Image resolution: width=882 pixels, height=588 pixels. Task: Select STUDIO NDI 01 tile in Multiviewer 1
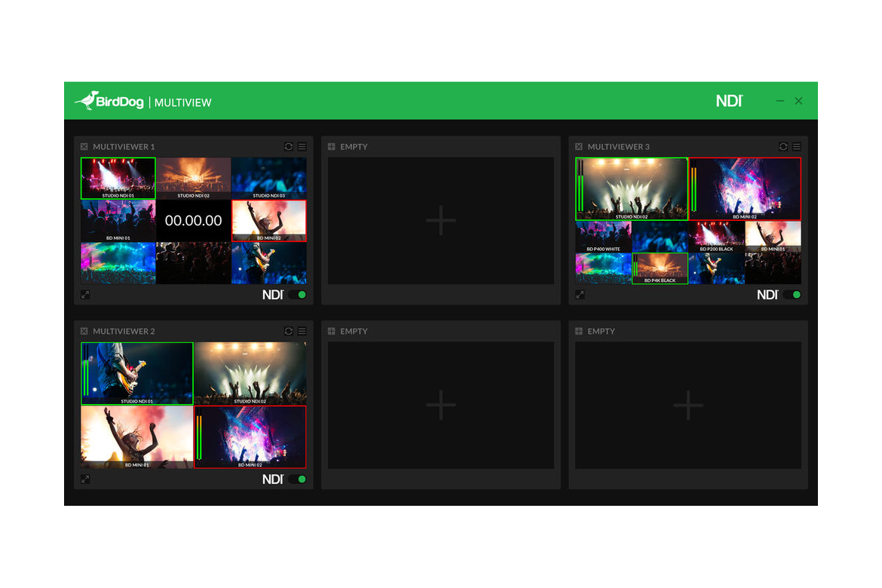click(118, 178)
